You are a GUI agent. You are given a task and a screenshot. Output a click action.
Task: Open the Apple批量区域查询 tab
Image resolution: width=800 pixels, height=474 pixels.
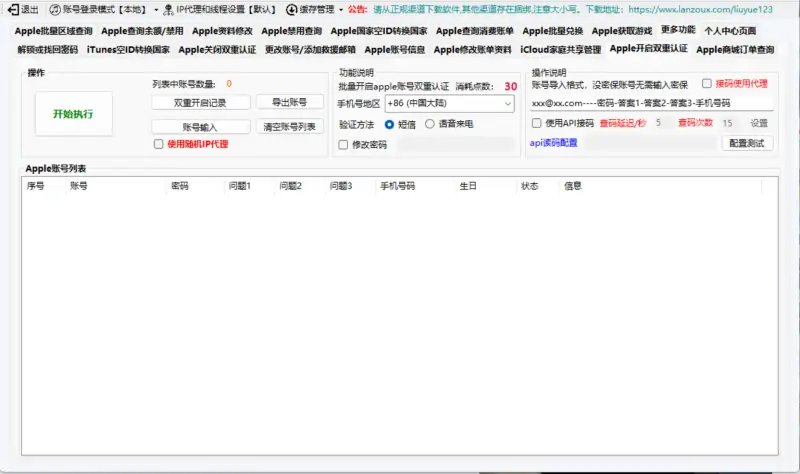coord(54,31)
